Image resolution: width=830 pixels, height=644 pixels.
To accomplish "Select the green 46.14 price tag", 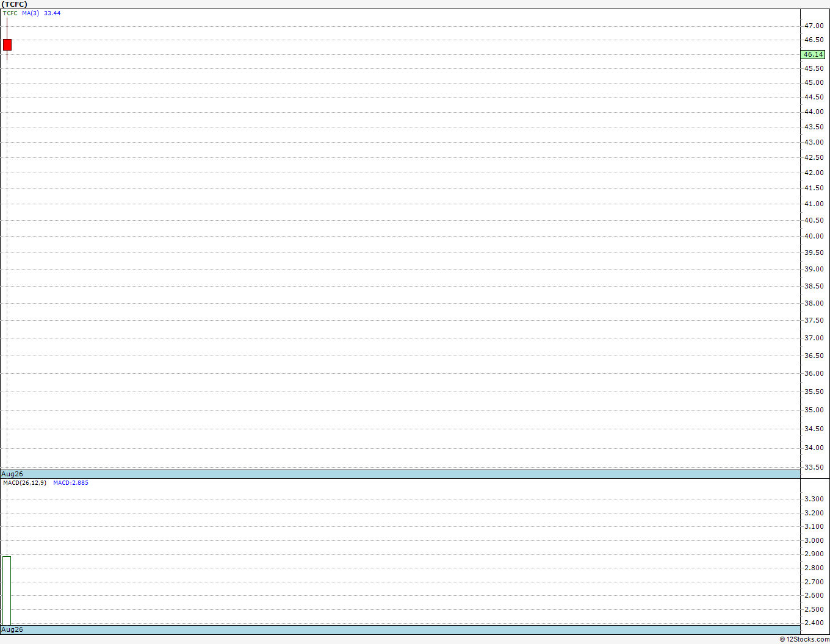I will pos(813,54).
